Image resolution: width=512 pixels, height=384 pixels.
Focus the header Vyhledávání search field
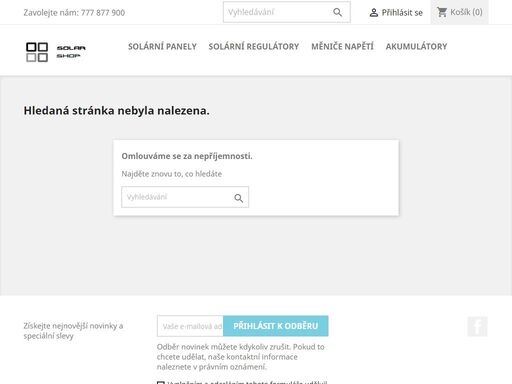point(287,12)
